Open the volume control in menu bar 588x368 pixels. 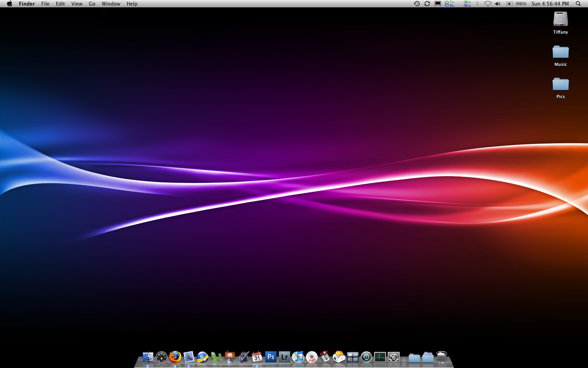click(x=498, y=4)
